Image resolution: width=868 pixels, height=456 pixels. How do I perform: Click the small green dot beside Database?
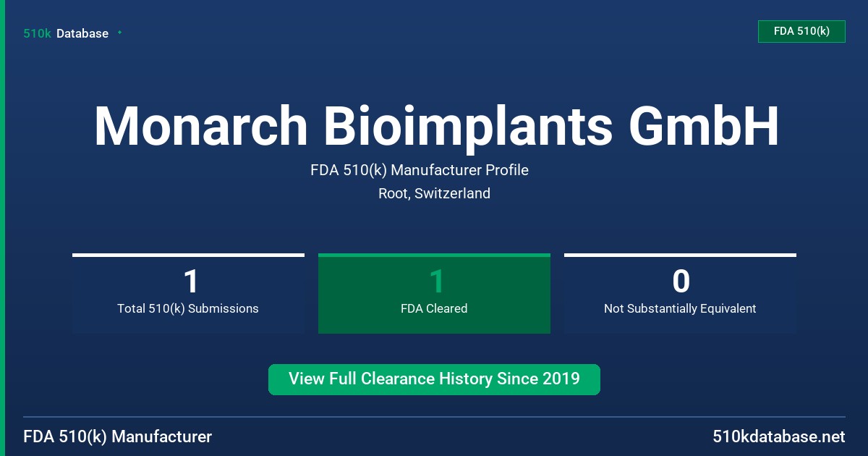[119, 33]
